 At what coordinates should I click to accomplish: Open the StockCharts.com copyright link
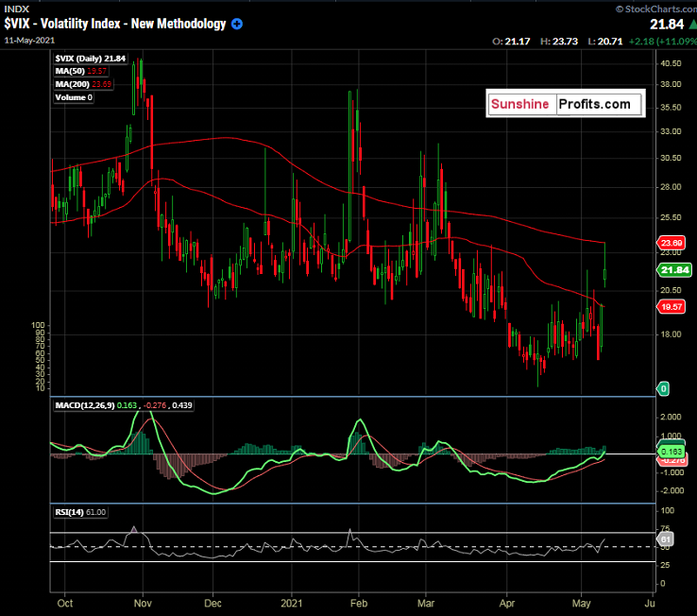tap(656, 9)
